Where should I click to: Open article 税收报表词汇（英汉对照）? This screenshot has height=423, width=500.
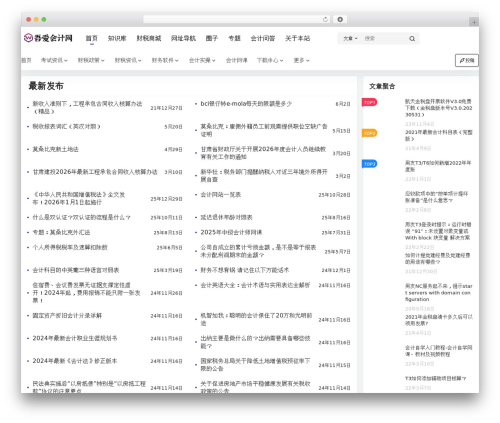[x=66, y=126]
